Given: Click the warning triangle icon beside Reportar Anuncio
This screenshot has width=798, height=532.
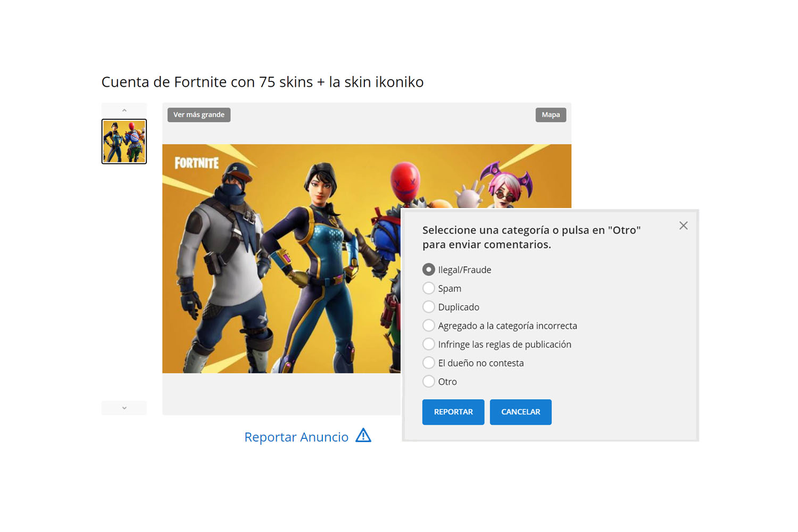Looking at the screenshot, I should pyautogui.click(x=363, y=435).
